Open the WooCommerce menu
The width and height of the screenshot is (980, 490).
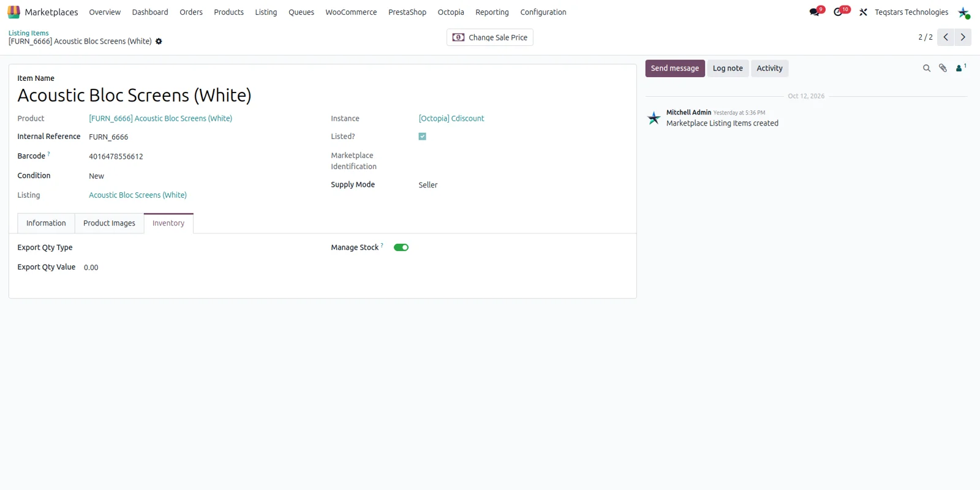pos(351,12)
